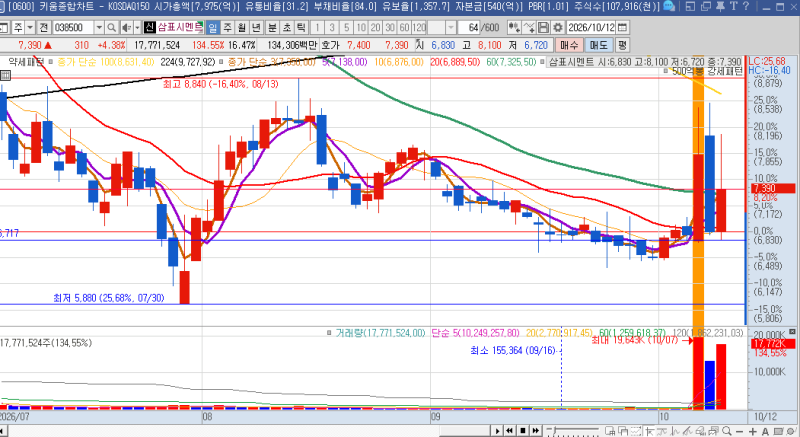Image resolution: width=800 pixels, height=437 pixels.
Task: Click the interval 120 button
Action: click(419, 28)
